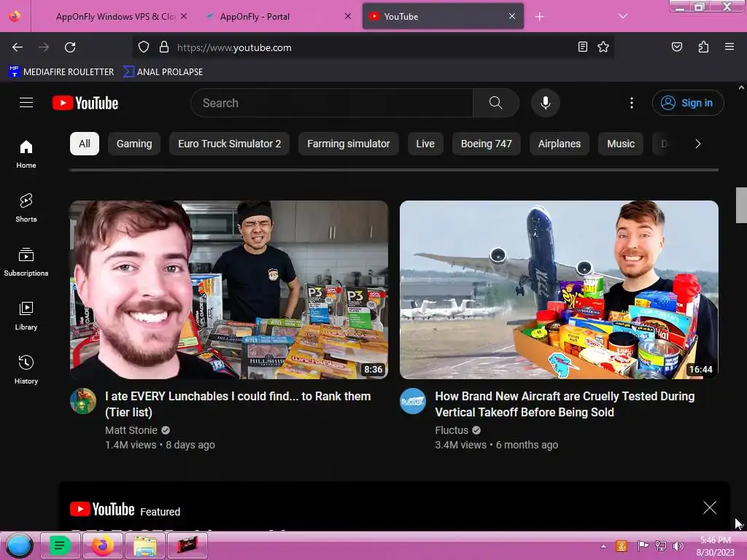Select the Boeing 747 chip
Image resolution: width=747 pixels, height=560 pixels.
487,144
